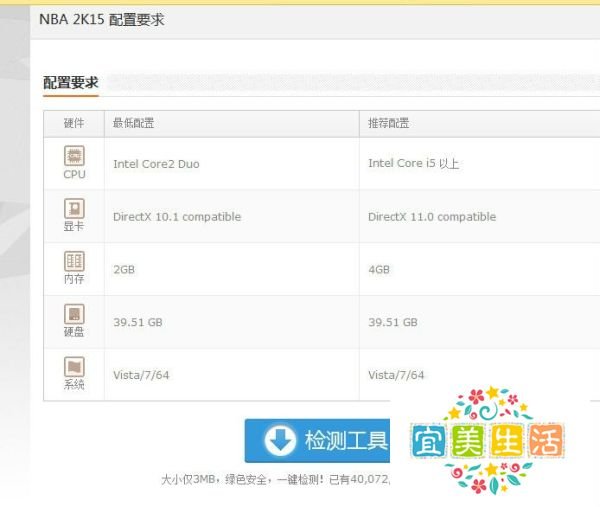Click the download arrow icon on 检测工具

280,440
